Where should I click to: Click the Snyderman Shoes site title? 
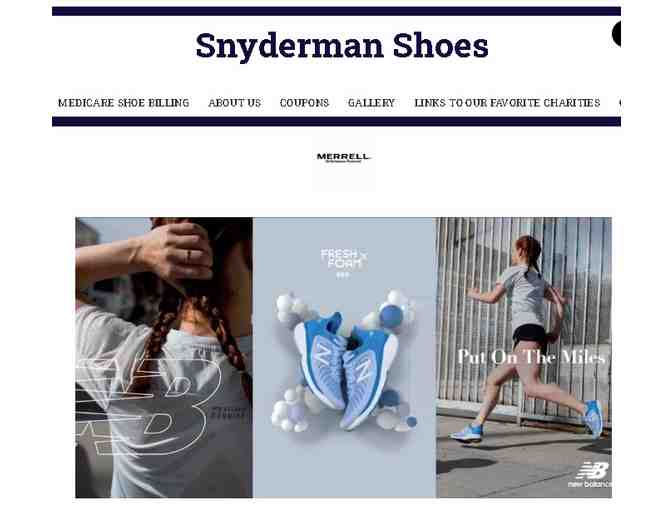(x=342, y=46)
